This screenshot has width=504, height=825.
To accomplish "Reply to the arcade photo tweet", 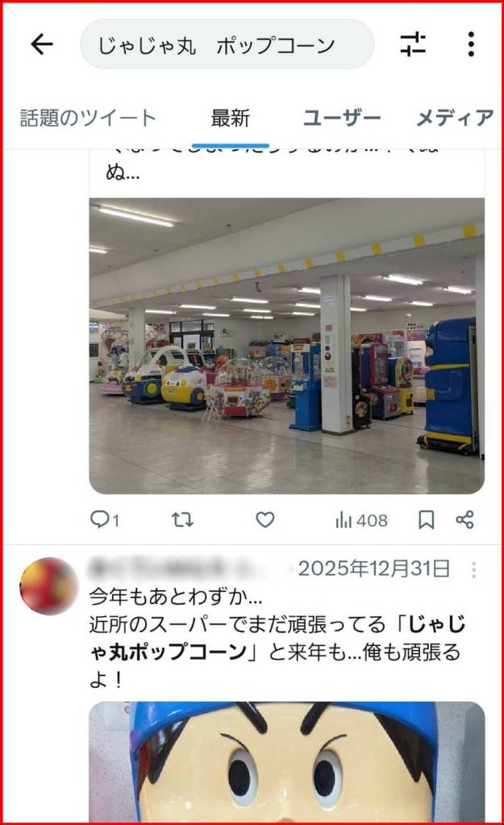I will 105,520.
